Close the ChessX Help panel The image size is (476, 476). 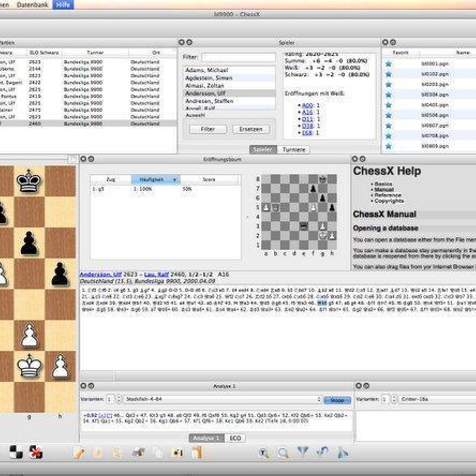(355, 159)
